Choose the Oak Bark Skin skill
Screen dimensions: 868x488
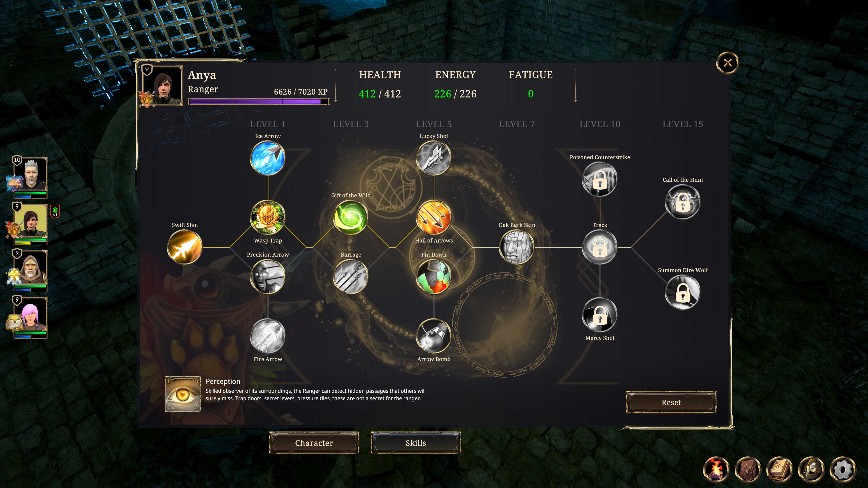517,247
